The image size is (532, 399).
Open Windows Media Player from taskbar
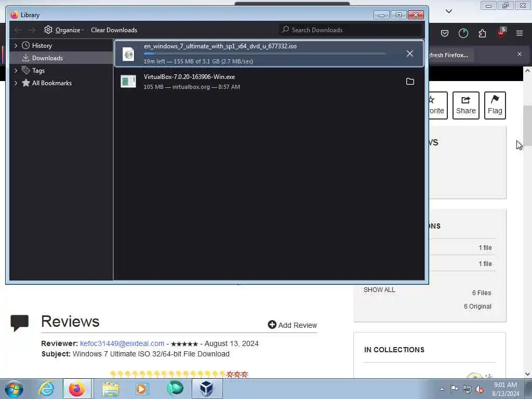coord(142,389)
